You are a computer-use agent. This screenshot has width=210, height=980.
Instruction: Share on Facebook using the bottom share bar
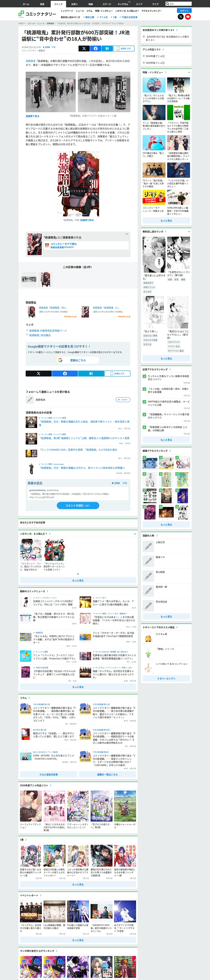tap(65, 374)
